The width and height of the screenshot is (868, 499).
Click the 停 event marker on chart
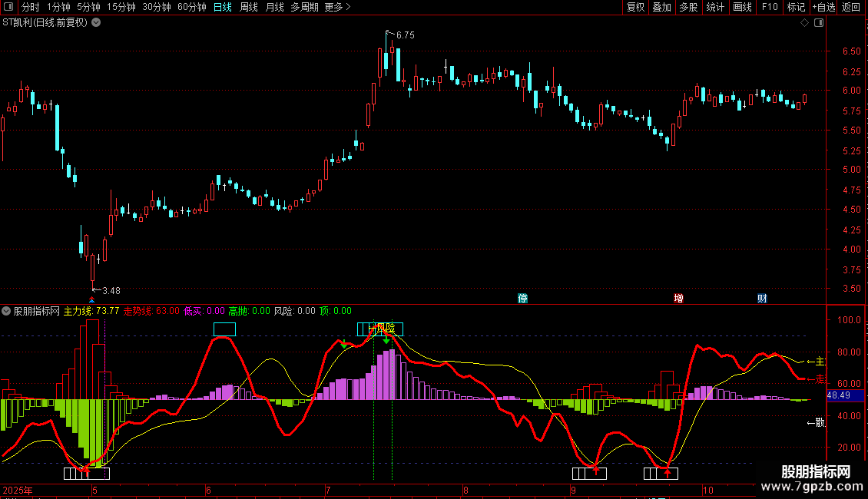(523, 298)
